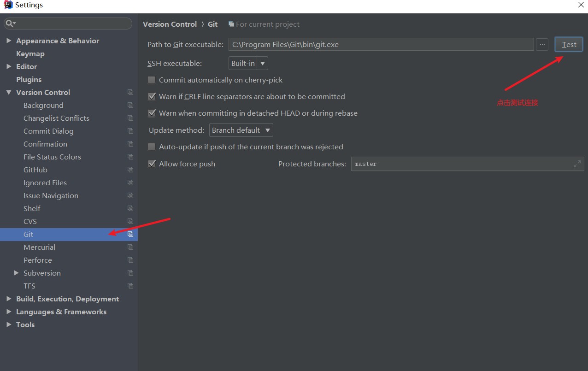Click the Test button for Git executable
Viewport: 588px width, 371px height.
coord(569,44)
